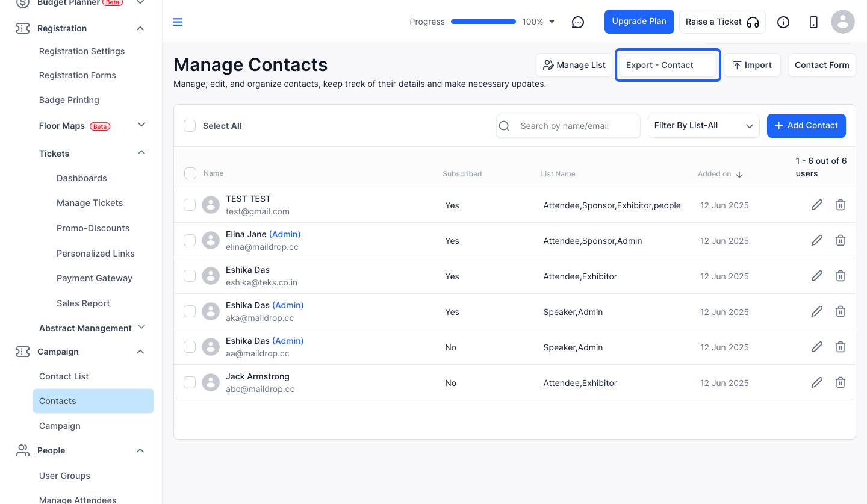Viewport: 867px width, 504px height.
Task: Expand the Budget Planner chevron
Action: [140, 3]
